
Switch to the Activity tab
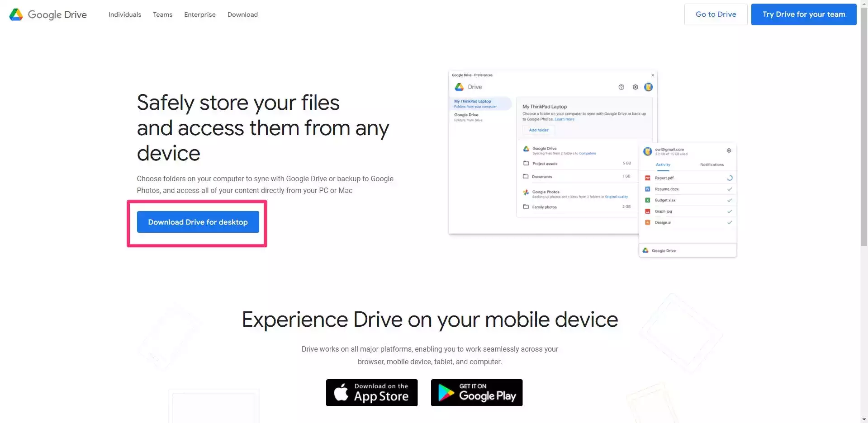(x=663, y=164)
